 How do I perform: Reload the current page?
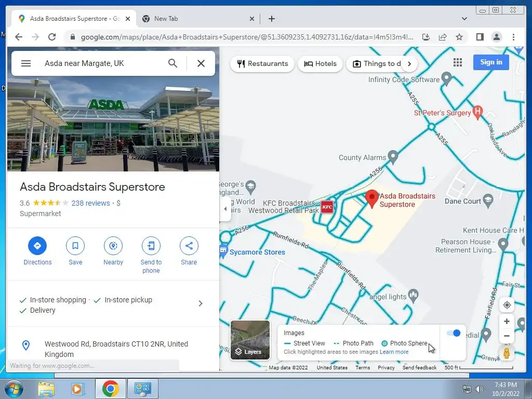pos(52,37)
